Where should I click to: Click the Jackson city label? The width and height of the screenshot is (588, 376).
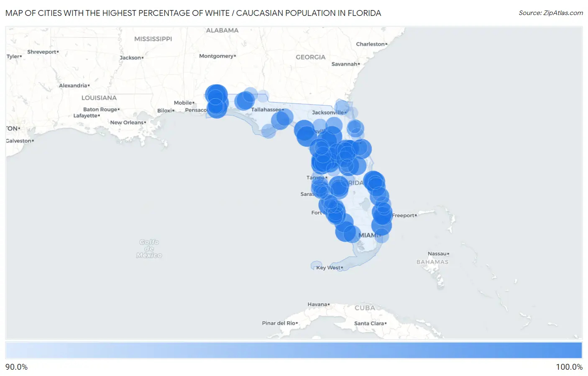[x=130, y=58]
